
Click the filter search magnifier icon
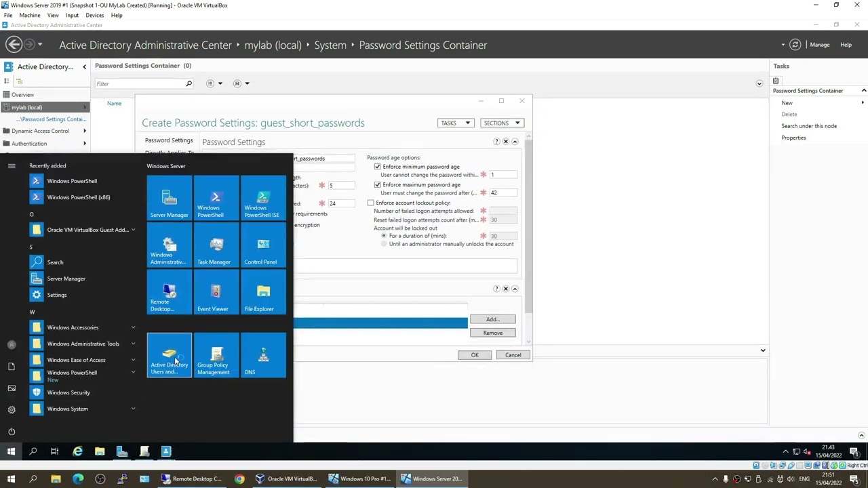coord(189,83)
